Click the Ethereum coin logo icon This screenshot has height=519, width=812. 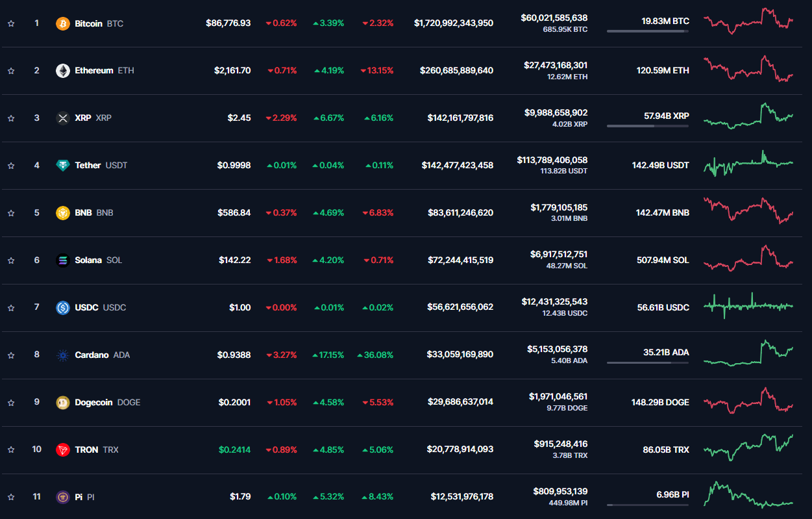pos(63,71)
